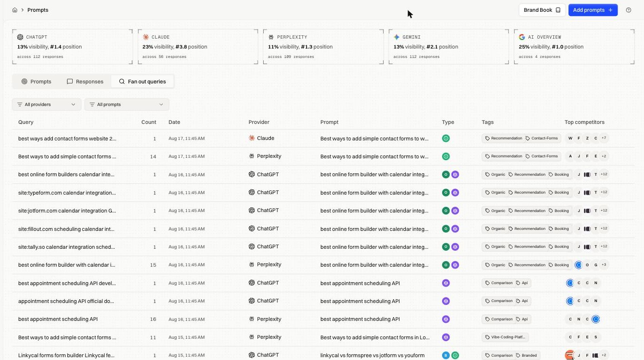Click Perplexity icon in the count-14 row
Image resolution: width=644 pixels, height=360 pixels.
tap(251, 156)
